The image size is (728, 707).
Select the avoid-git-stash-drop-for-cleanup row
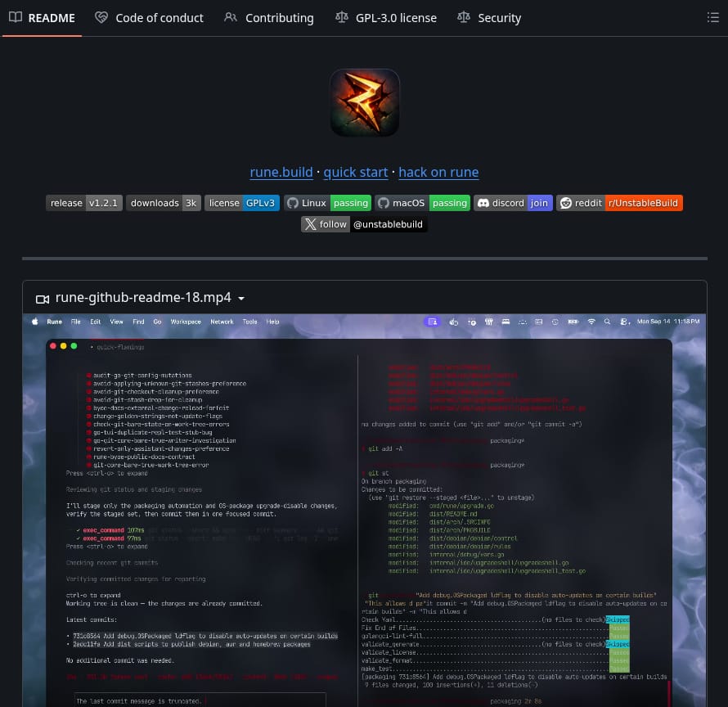point(144,400)
